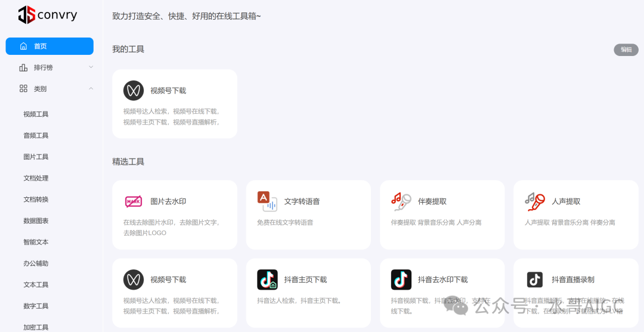Click the home icon in sidebar

click(23, 46)
